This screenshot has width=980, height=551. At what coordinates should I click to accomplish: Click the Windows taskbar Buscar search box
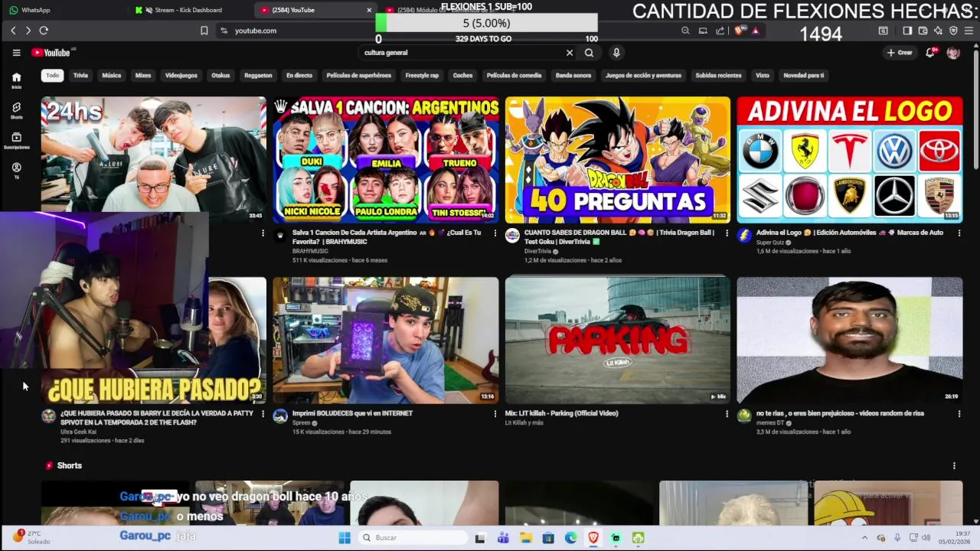(413, 538)
